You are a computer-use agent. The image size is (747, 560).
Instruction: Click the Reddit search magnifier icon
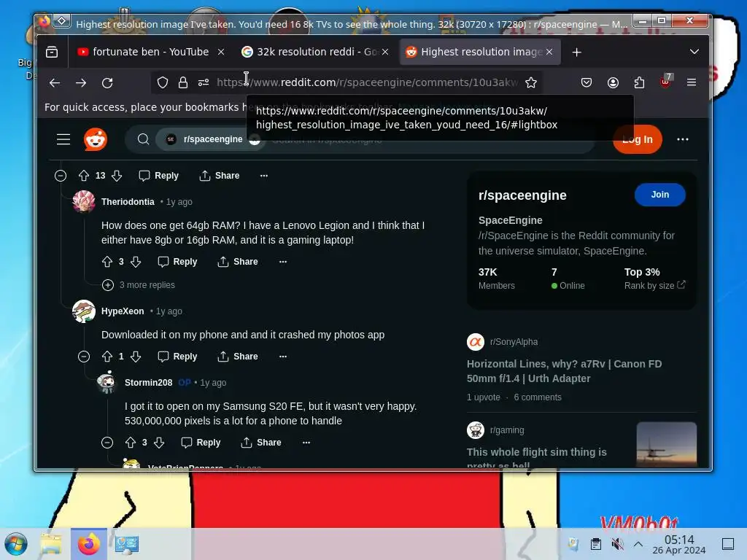coord(143,139)
